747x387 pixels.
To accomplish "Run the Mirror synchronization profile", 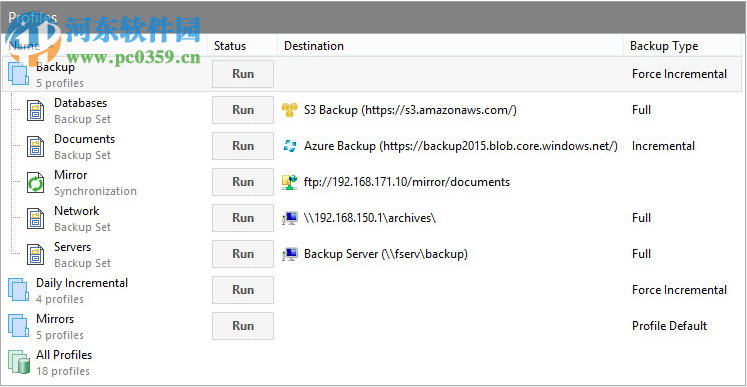I will [x=243, y=182].
